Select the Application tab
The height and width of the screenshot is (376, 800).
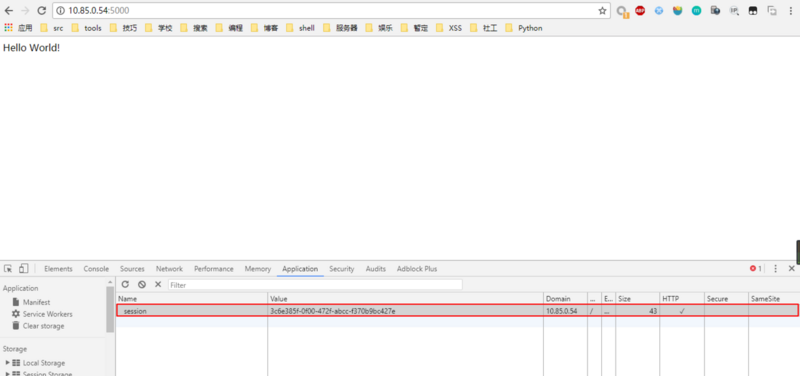tap(300, 269)
